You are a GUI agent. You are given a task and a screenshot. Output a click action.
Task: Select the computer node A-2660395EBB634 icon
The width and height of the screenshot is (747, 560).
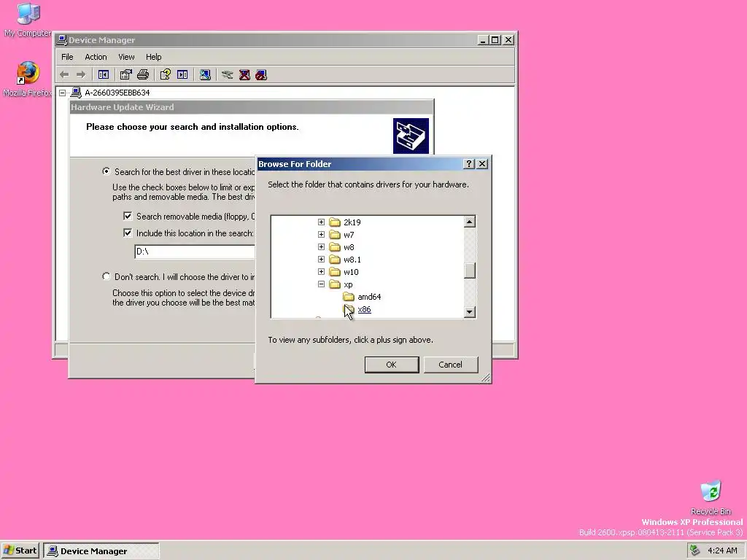click(76, 93)
